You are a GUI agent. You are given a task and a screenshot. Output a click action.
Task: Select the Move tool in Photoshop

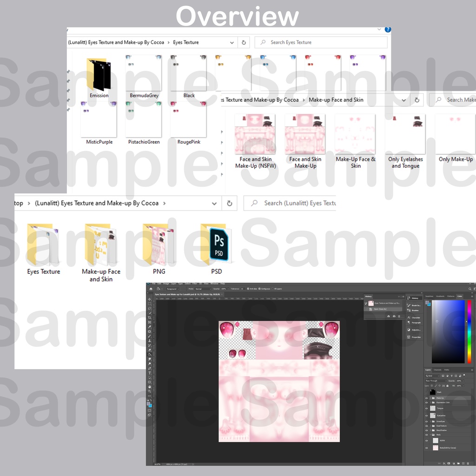pyautogui.click(x=149, y=299)
